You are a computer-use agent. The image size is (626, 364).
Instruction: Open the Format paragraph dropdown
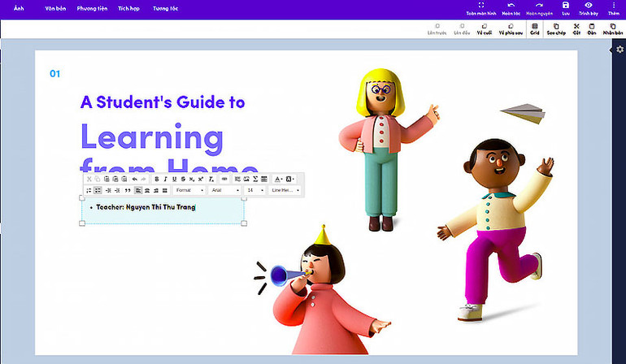[189, 190]
